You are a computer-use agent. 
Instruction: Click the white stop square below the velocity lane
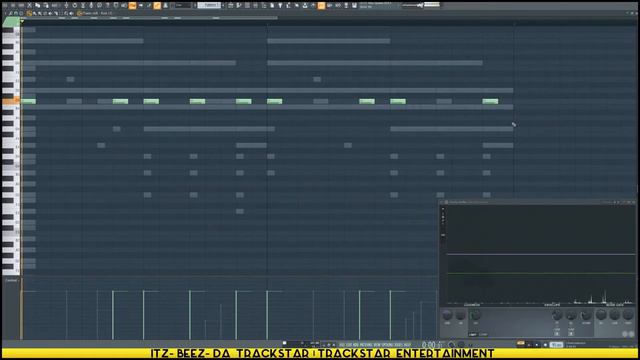[284, 343]
